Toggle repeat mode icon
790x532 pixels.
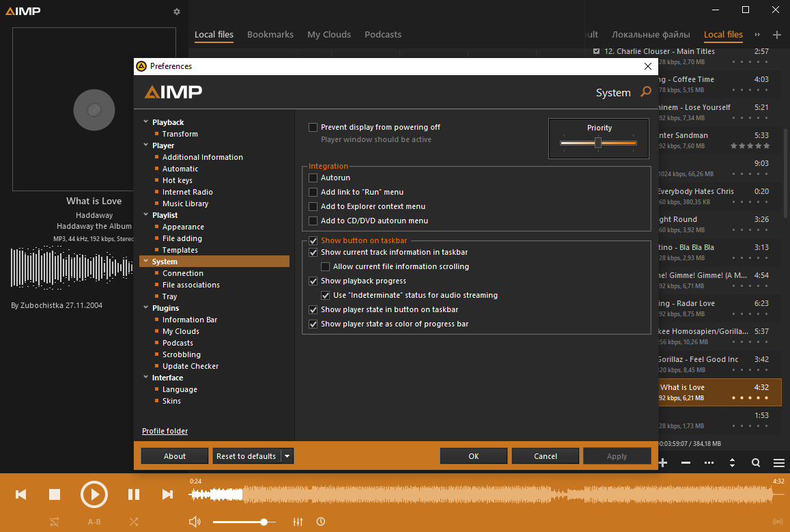pos(55,522)
